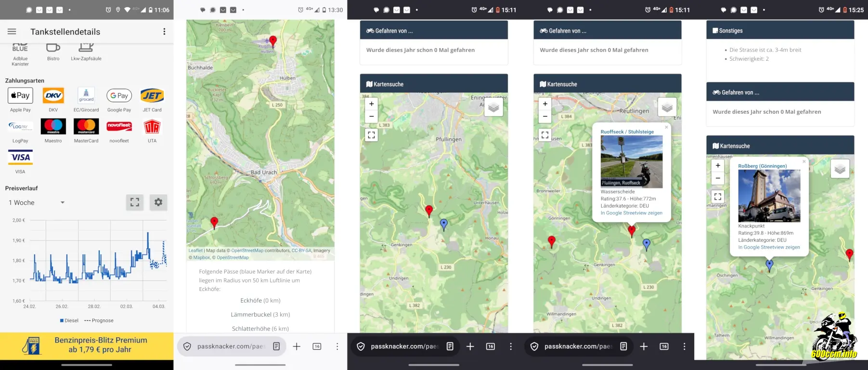Toggle the Prognose series in chart legend
This screenshot has height=370, width=868.
tap(99, 320)
